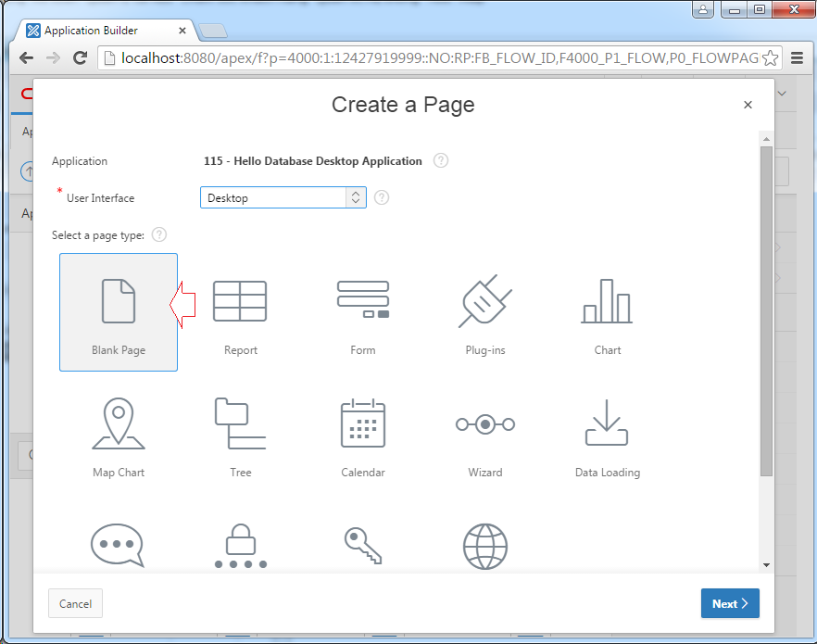
Task: Switch to the Application Builder tab
Action: pyautogui.click(x=104, y=31)
